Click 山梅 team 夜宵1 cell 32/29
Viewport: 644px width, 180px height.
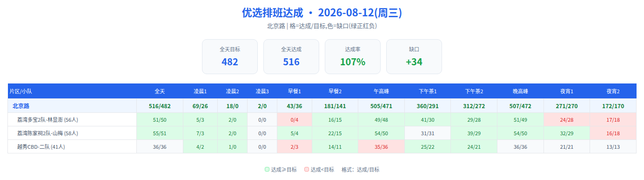[566, 133]
